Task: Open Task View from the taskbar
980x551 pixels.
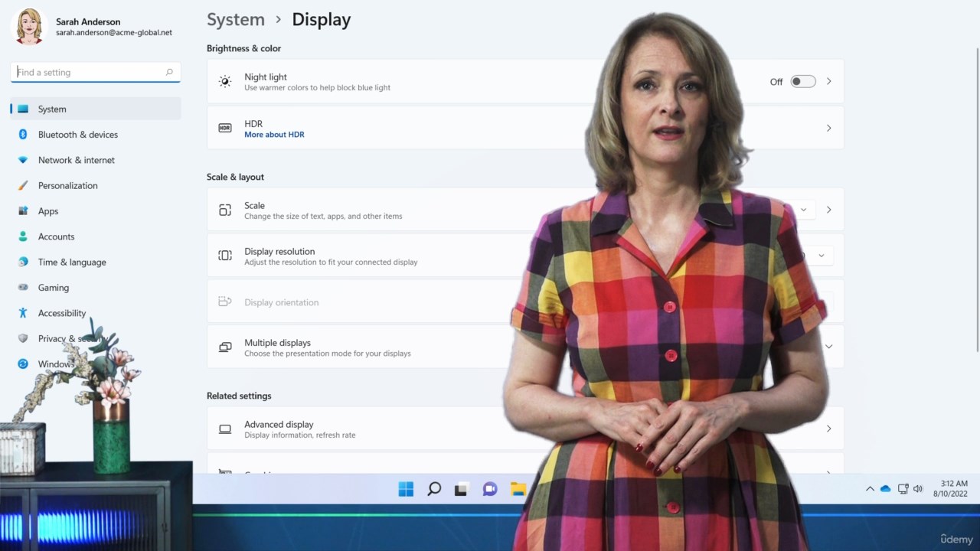Action: click(x=461, y=489)
